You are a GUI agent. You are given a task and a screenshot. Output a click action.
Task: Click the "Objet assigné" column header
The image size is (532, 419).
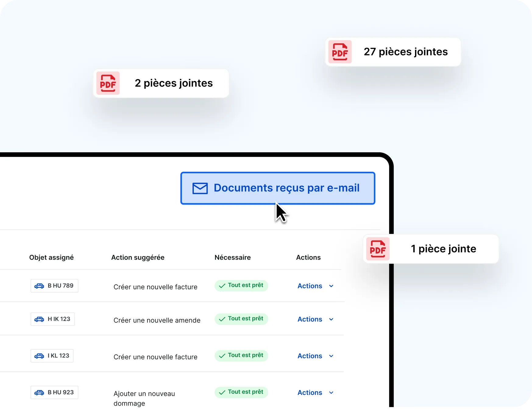tap(51, 257)
